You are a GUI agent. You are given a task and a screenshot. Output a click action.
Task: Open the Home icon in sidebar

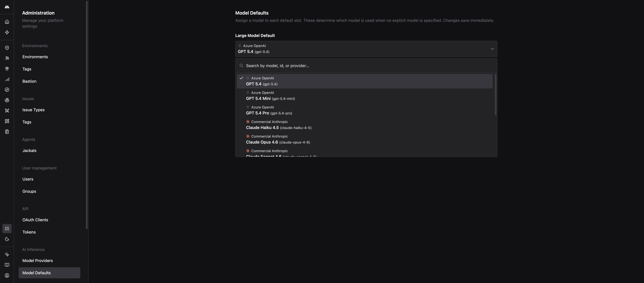coord(7,22)
